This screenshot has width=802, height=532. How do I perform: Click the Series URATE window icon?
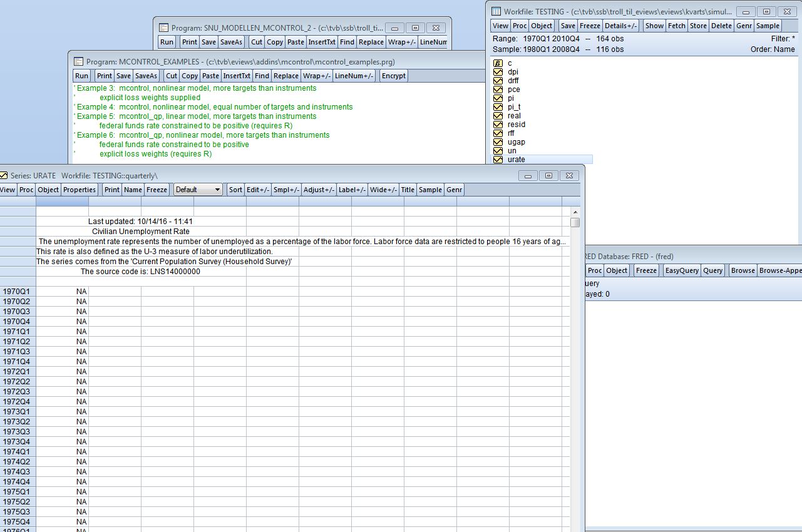point(4,176)
